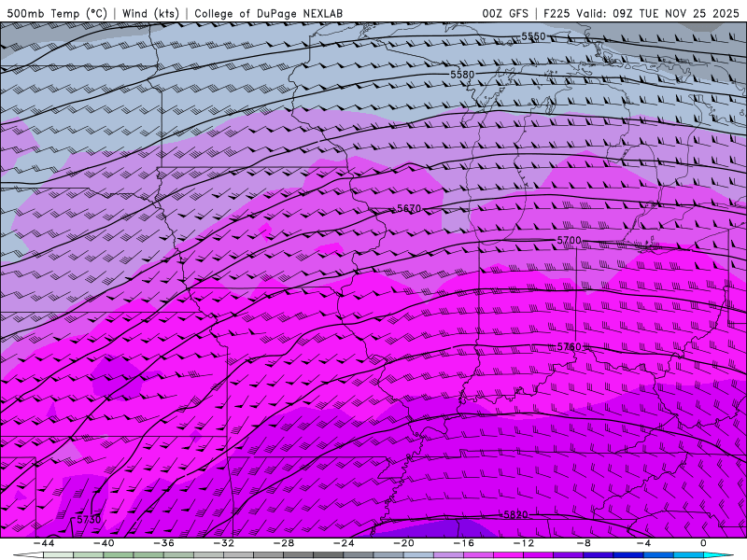The width and height of the screenshot is (747, 560).
Task: Click the 0 colorbar tick label
Action: [704, 543]
